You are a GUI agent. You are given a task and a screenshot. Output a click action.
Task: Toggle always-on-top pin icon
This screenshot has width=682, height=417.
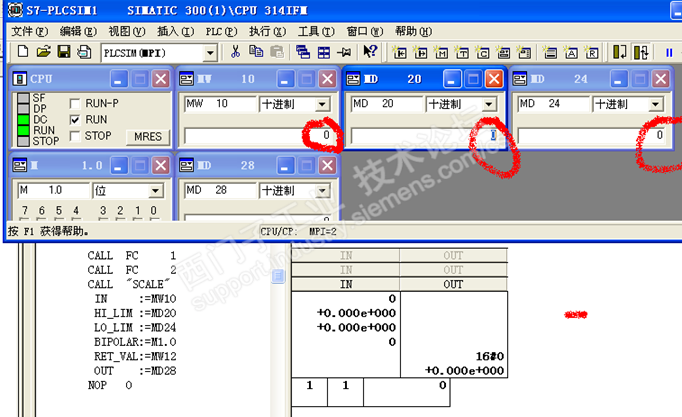pyautogui.click(x=344, y=53)
